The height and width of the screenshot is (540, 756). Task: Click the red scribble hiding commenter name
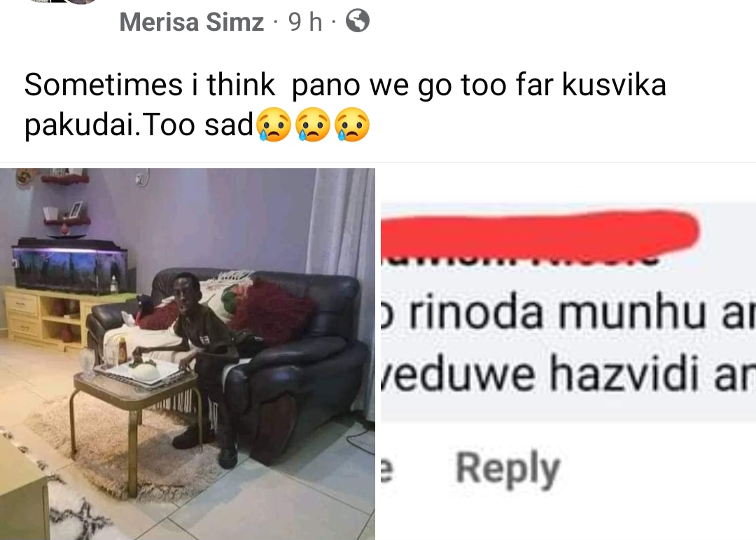click(540, 232)
